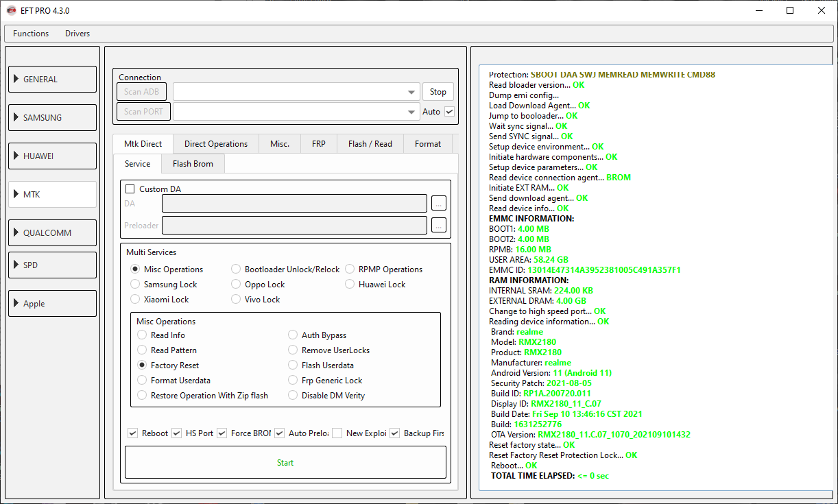Screen dimensions: 838x504
Task: Select Bootloader Unlock/Relock option
Action: (236, 269)
